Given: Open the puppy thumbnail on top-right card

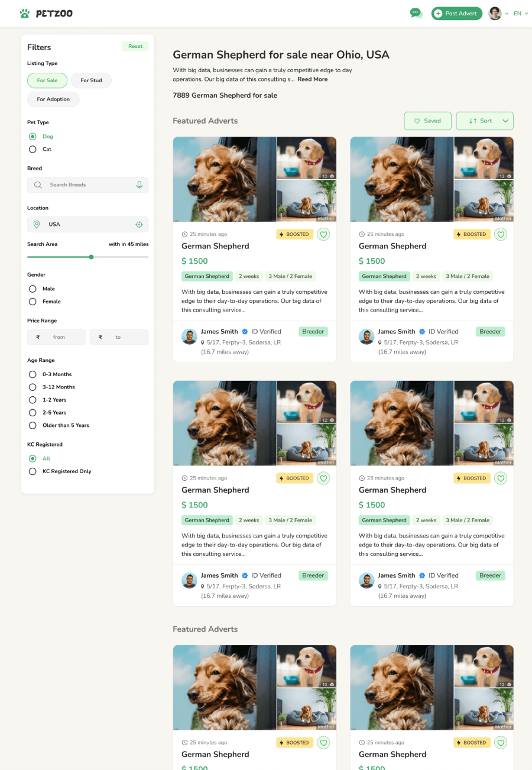Looking at the screenshot, I should (x=484, y=158).
